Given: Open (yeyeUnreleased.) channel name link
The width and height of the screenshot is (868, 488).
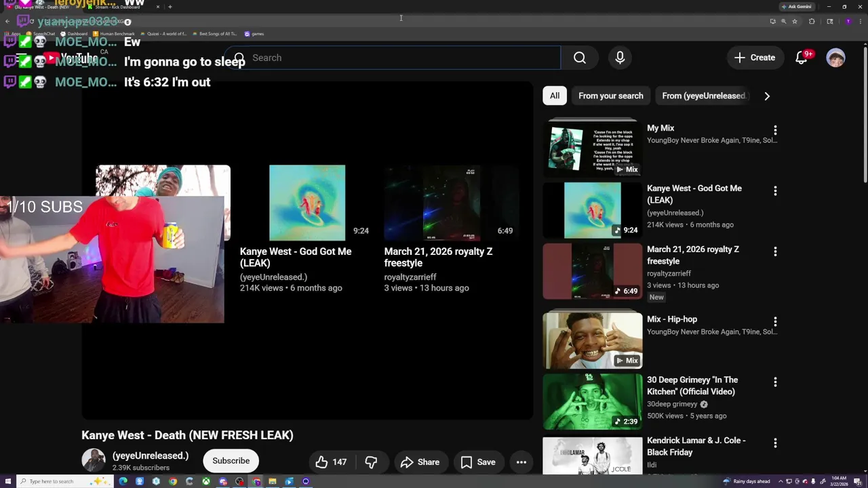Looking at the screenshot, I should 151,455.
